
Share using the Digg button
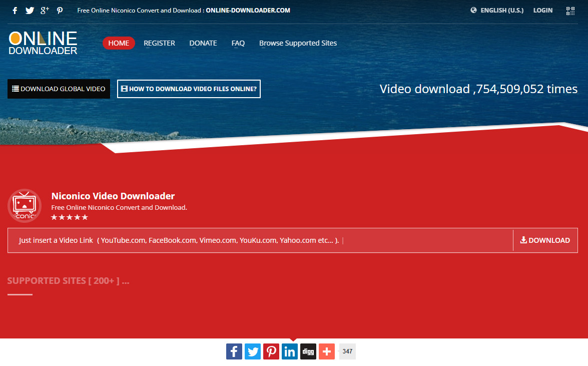coord(308,351)
